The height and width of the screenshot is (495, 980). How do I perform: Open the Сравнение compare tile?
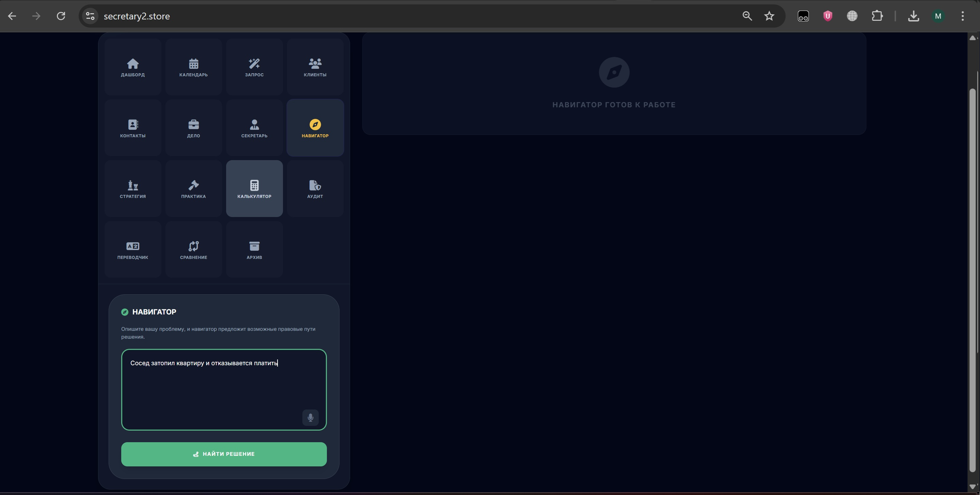193,250
